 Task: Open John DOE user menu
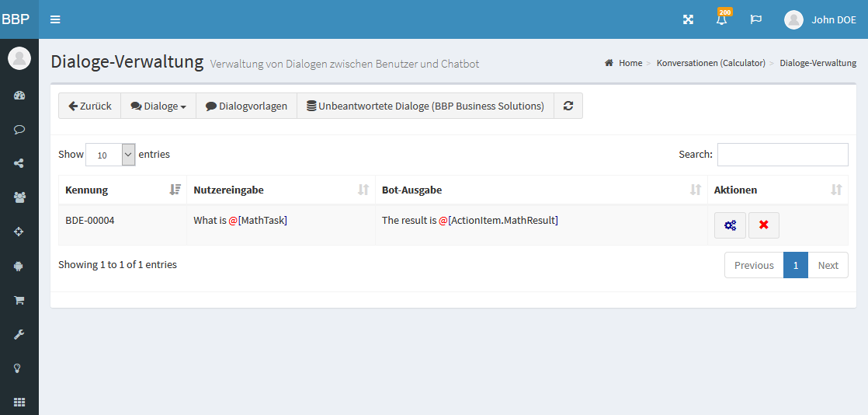pyautogui.click(x=820, y=19)
